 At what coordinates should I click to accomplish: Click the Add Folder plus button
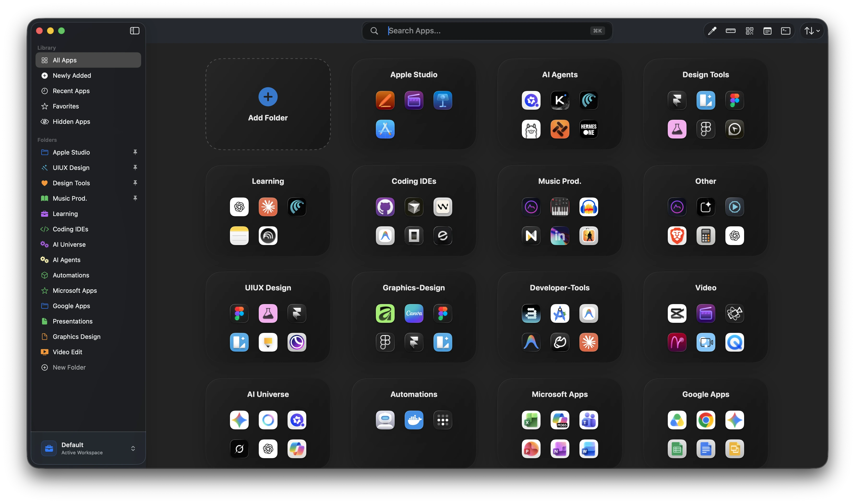click(268, 97)
